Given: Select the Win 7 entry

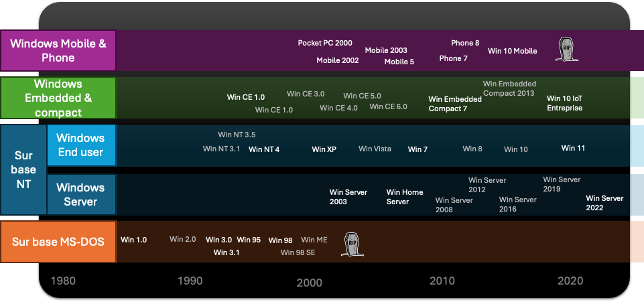Looking at the screenshot, I should 417,149.
